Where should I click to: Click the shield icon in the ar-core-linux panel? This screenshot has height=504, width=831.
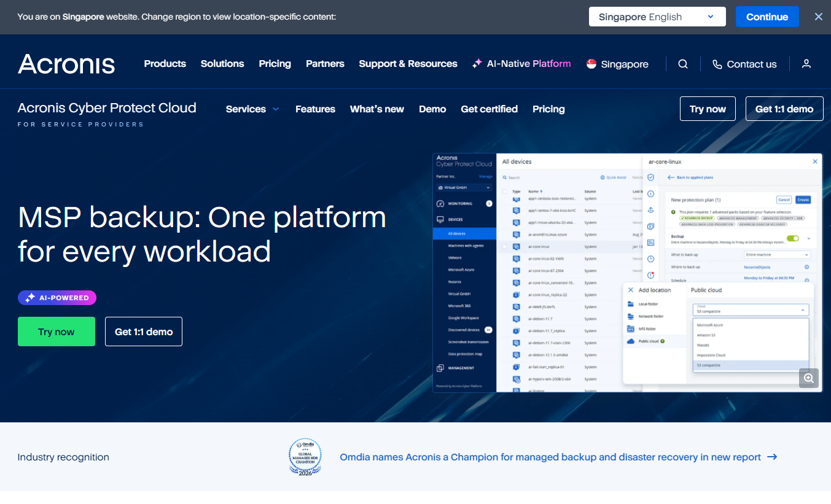pos(651,177)
